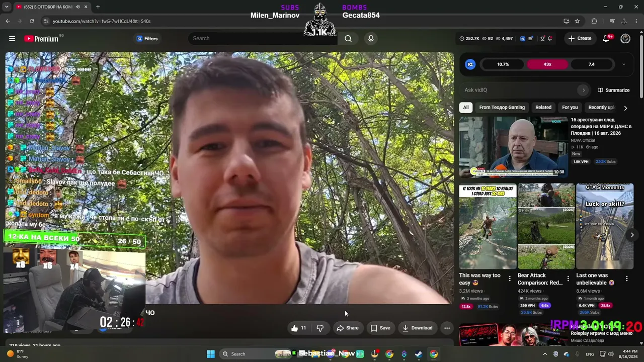Open the 'Bear Attack Comparison' short thumbnail

pos(546,226)
